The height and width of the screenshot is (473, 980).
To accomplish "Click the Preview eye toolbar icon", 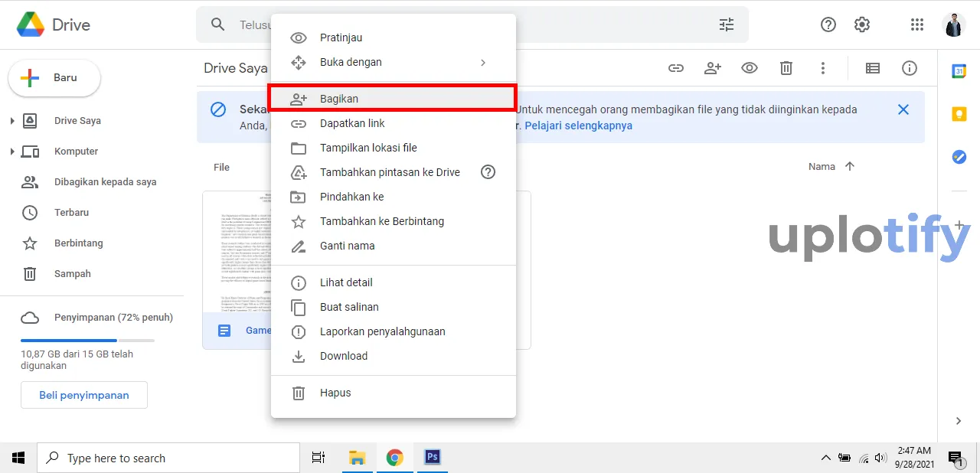I will click(750, 68).
